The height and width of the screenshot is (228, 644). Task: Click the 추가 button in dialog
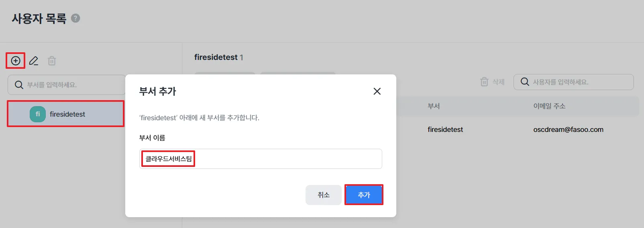(364, 195)
